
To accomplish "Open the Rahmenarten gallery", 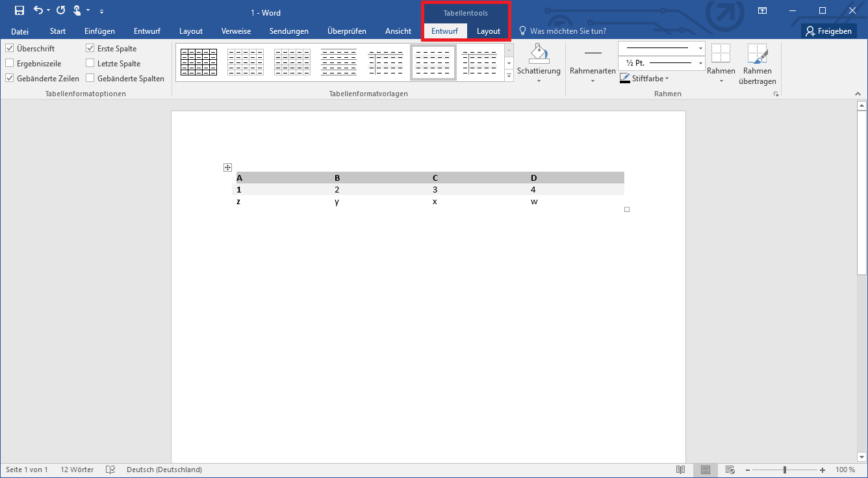I will point(593,63).
